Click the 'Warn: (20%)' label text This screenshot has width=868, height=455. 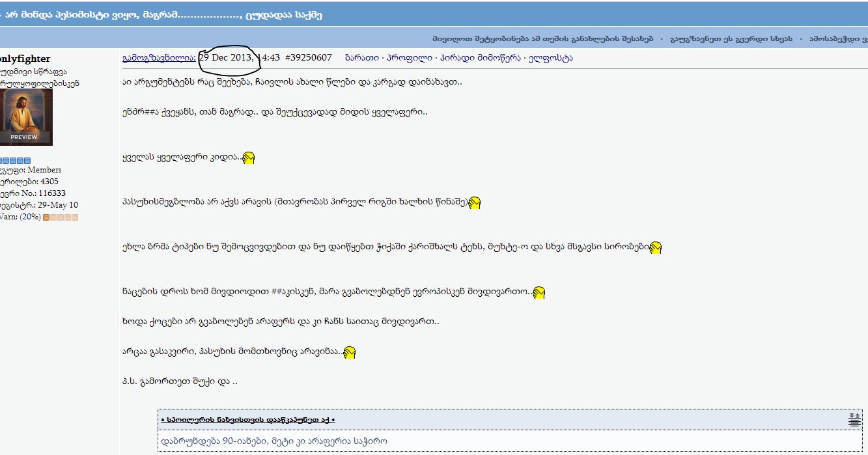[x=20, y=217]
